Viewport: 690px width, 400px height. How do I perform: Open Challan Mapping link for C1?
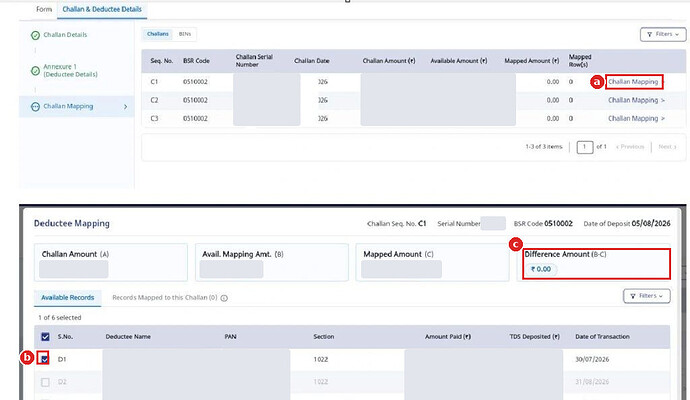pyautogui.click(x=633, y=82)
